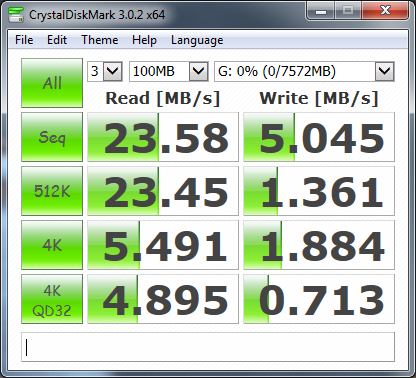This screenshot has height=378, width=416.
Task: Open the File menu
Action: tap(24, 40)
